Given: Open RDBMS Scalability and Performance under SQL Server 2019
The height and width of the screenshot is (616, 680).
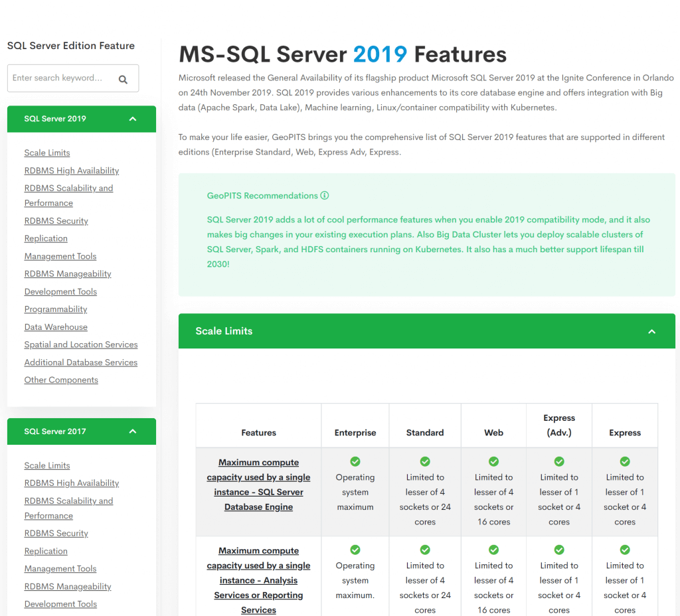Looking at the screenshot, I should tap(68, 196).
